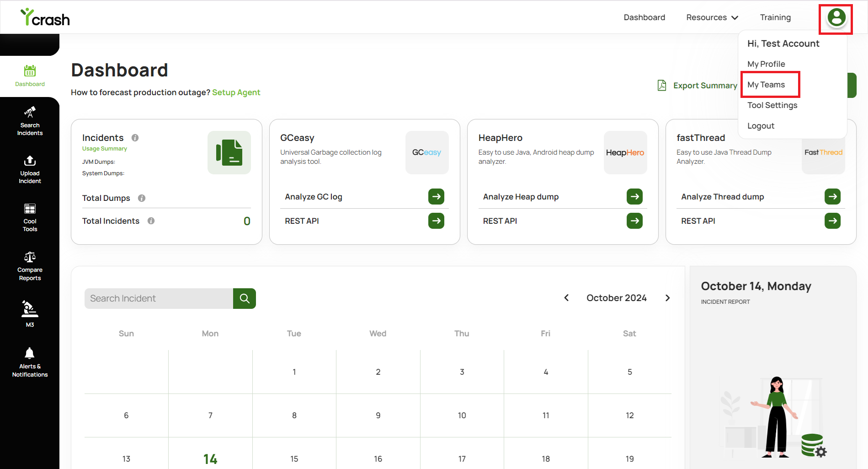Select October 9 in calendar
Image resolution: width=868 pixels, height=469 pixels.
click(378, 415)
